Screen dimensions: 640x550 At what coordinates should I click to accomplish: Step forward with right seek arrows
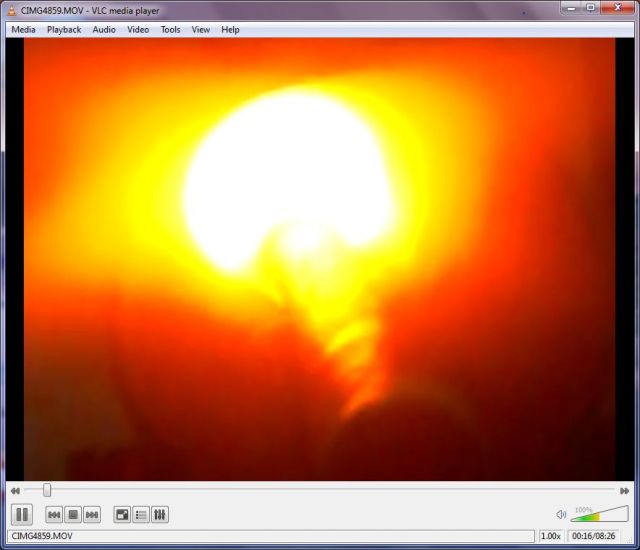click(x=624, y=491)
